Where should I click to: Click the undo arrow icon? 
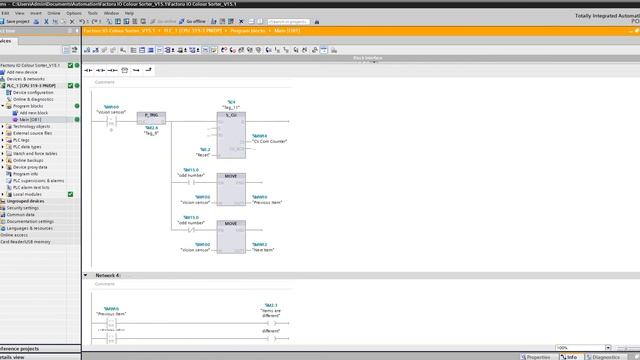(82, 22)
